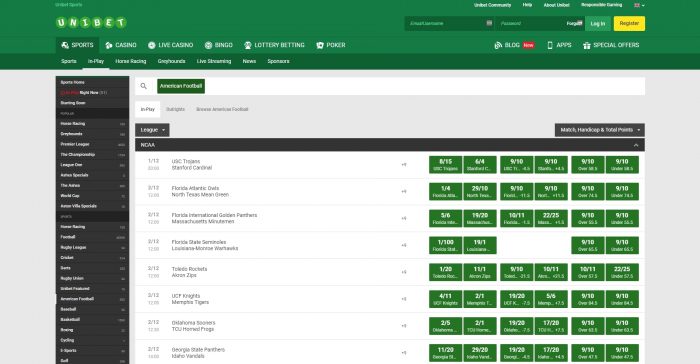This screenshot has height=364, width=700.
Task: Bet on Stanford Cardinal at 6/4
Action: 480,165
